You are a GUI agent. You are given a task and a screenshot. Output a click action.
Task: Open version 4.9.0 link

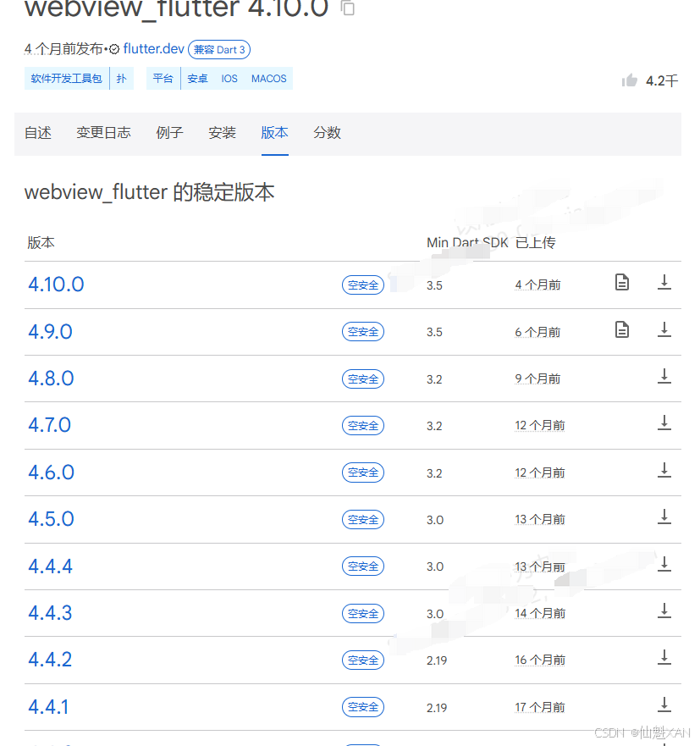coord(51,332)
